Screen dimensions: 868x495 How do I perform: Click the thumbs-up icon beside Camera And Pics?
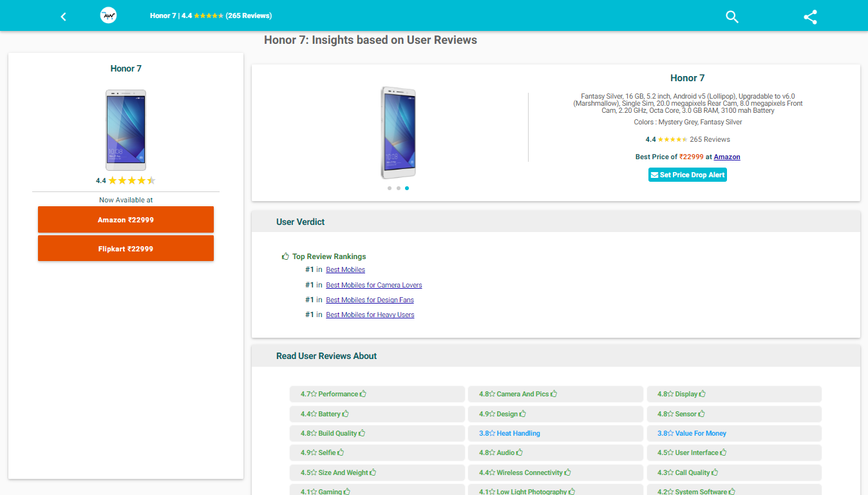pos(554,394)
